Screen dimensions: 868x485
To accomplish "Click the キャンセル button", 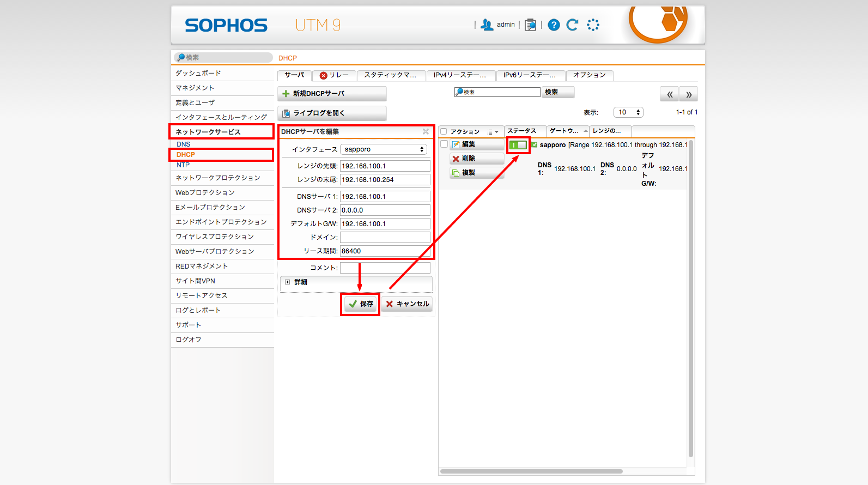I will [407, 304].
